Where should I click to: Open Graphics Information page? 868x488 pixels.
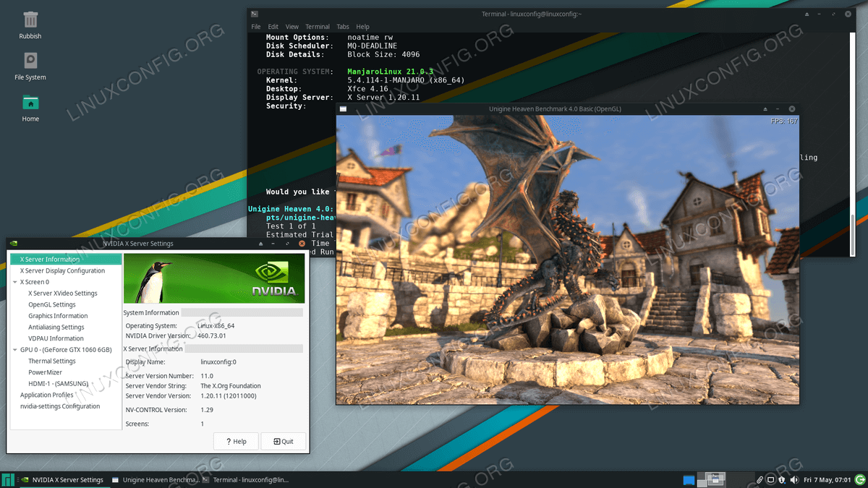pyautogui.click(x=58, y=316)
